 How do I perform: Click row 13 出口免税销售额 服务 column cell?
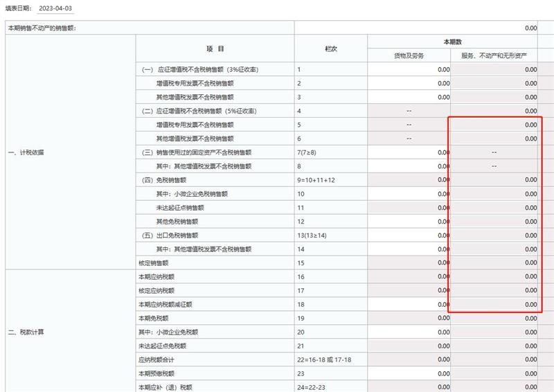tap(494, 235)
